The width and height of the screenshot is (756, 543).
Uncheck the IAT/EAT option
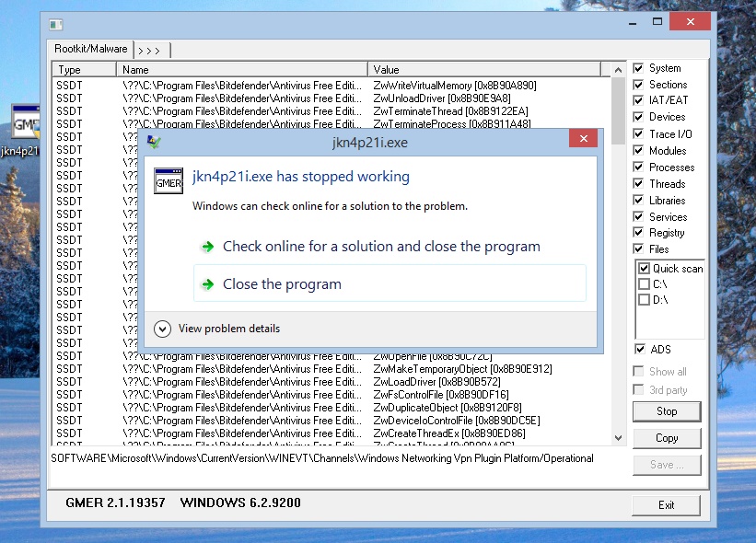(x=638, y=100)
